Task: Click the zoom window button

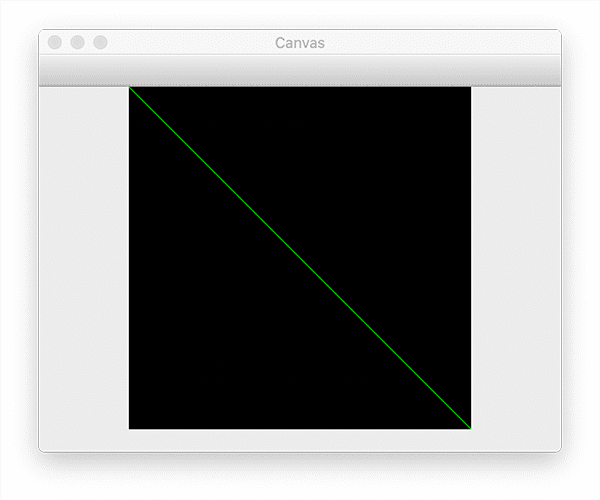Action: (x=101, y=42)
